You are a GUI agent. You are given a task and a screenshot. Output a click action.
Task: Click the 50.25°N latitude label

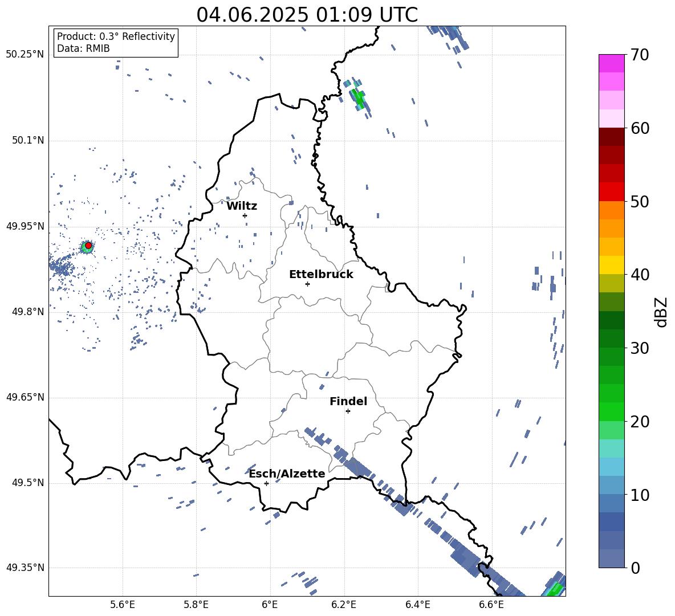pyautogui.click(x=25, y=55)
